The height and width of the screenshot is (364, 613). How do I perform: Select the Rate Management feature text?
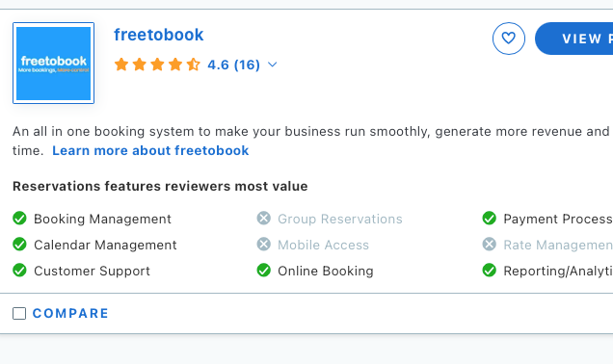pos(558,245)
